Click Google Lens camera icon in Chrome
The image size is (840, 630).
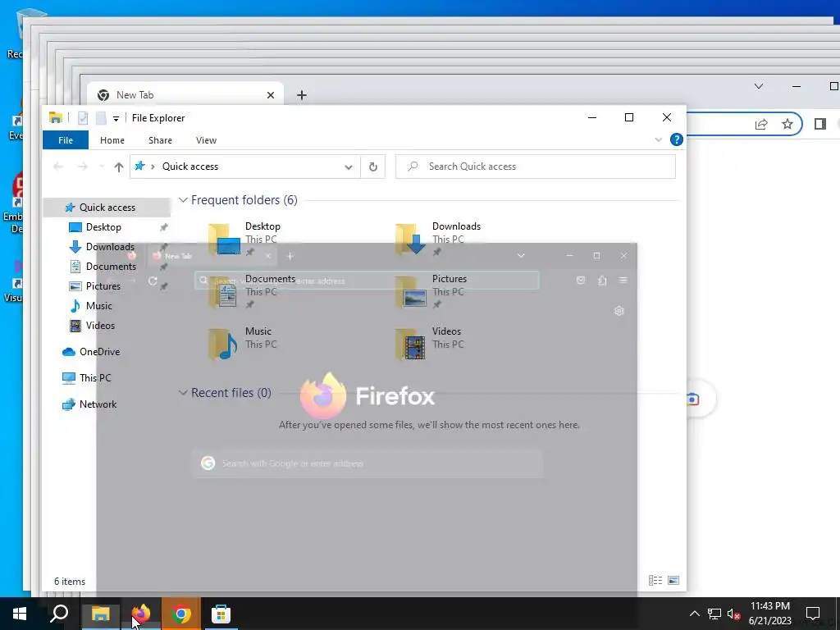pyautogui.click(x=692, y=399)
